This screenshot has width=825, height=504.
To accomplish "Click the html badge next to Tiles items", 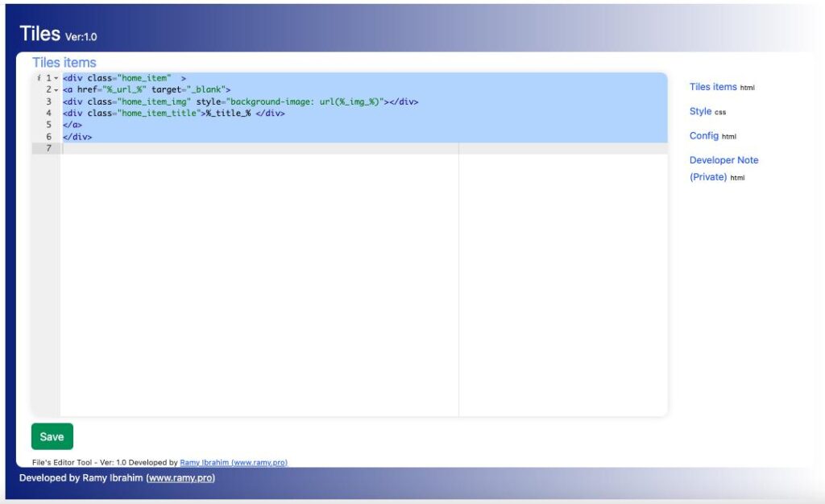I will coord(748,87).
